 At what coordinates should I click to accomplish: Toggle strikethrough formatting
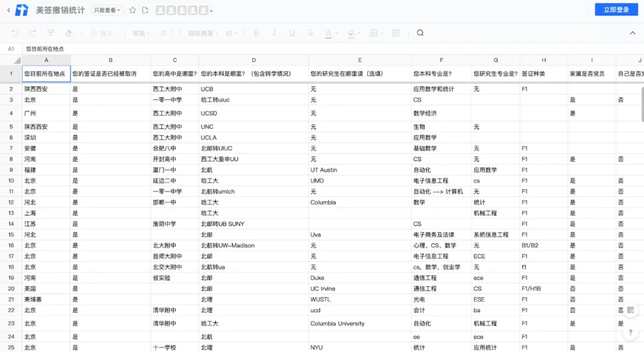pos(310,33)
